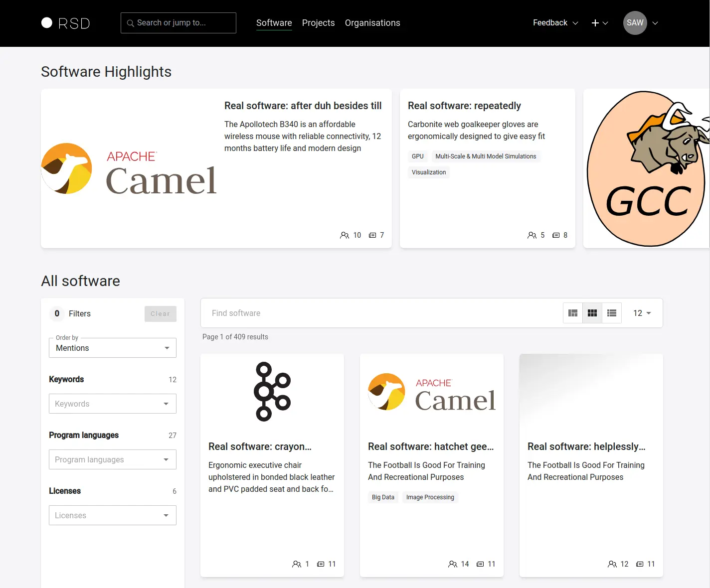The image size is (710, 588).
Task: Expand the Order by Mentions dropdown
Action: [x=113, y=348]
